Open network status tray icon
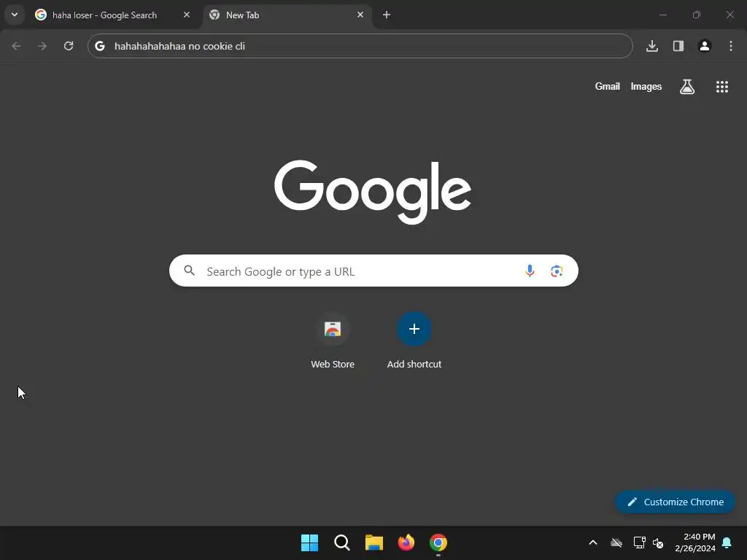Image resolution: width=747 pixels, height=560 pixels. 639,542
